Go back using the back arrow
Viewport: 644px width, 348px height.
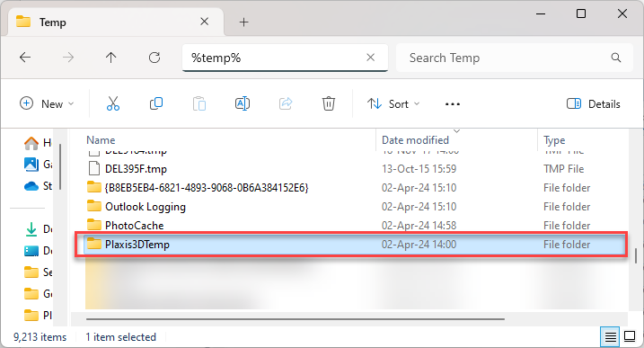click(25, 58)
